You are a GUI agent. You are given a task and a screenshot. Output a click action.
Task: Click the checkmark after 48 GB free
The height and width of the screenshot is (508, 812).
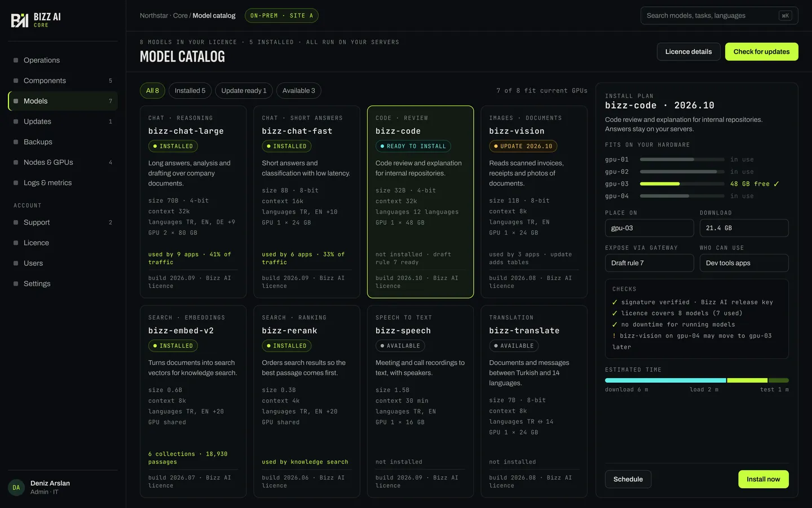(776, 184)
